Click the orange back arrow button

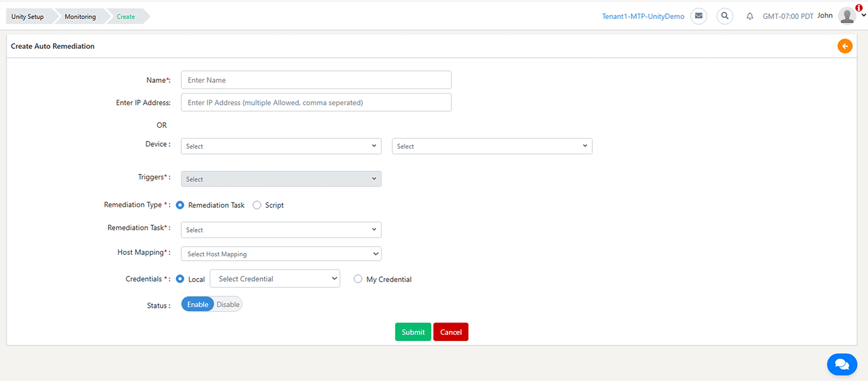[x=845, y=46]
